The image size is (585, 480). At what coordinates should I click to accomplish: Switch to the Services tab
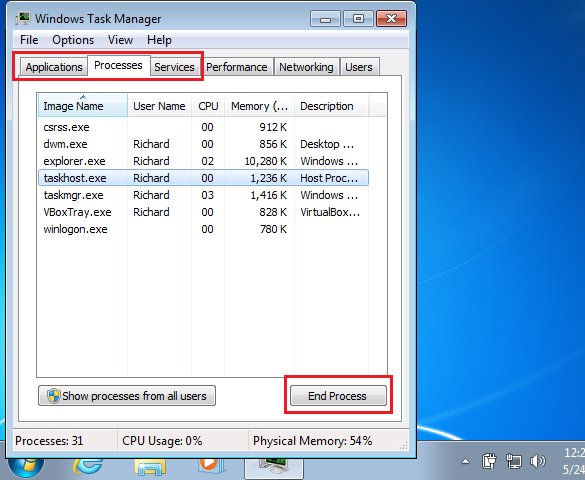coord(174,67)
